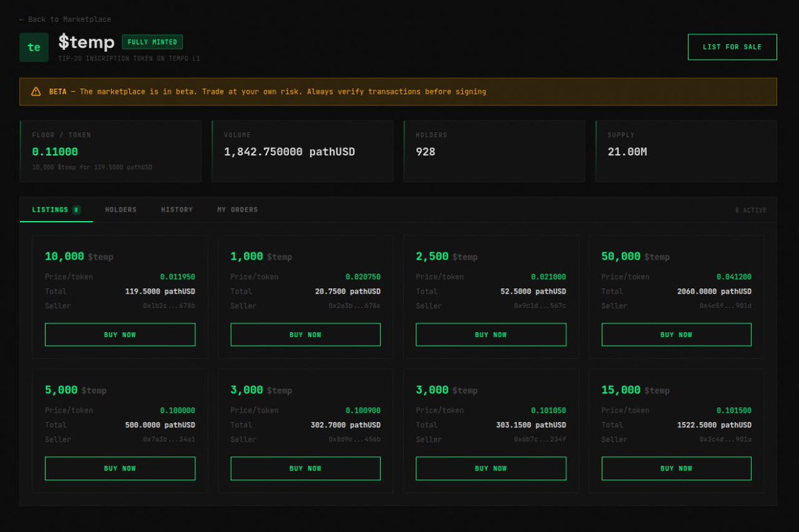Screen dimensions: 799x532
Task: Click seller address 0x2a3b...678e
Action: click(354, 306)
